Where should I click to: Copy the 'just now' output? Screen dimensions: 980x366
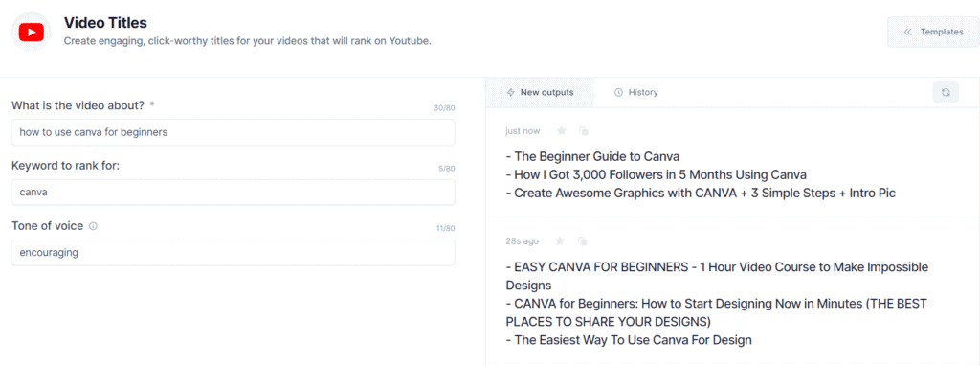tap(583, 130)
